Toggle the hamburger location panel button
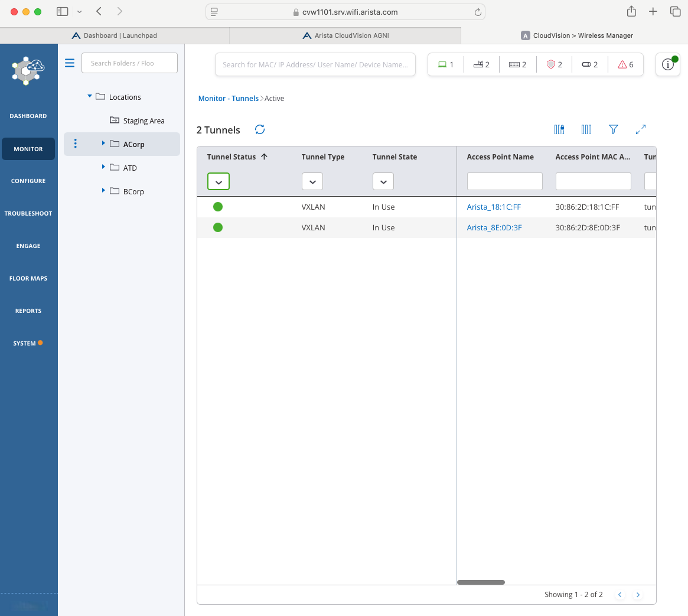This screenshot has height=616, width=688. [70, 63]
